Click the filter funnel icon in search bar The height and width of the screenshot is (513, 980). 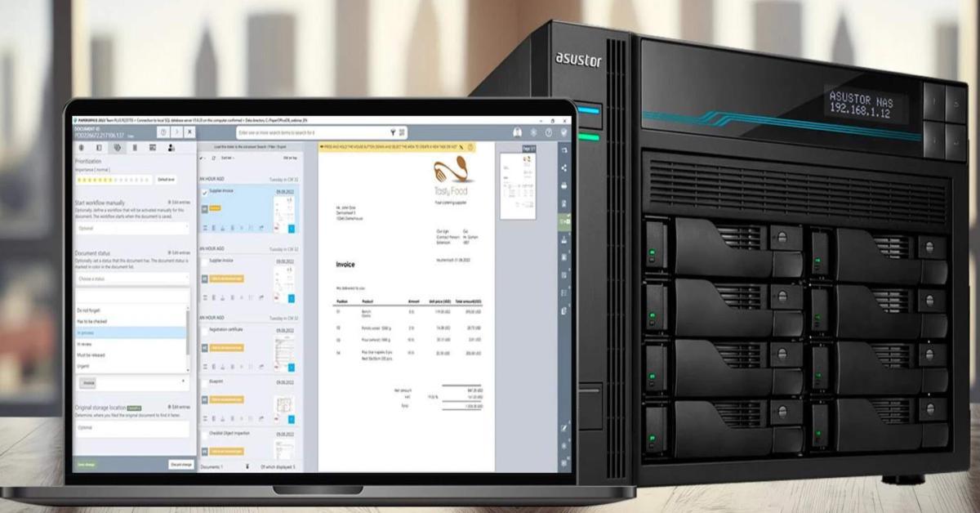click(x=393, y=132)
